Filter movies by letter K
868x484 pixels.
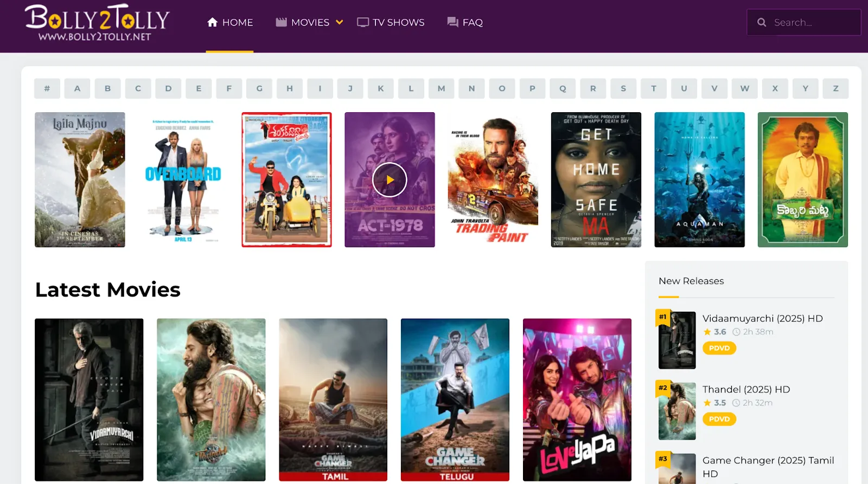(x=381, y=88)
